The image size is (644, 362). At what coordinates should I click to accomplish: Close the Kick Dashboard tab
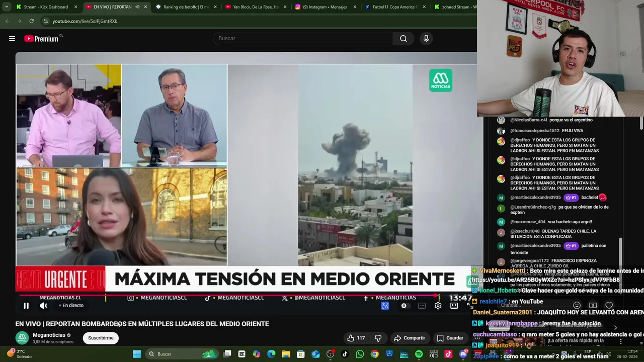click(x=76, y=7)
